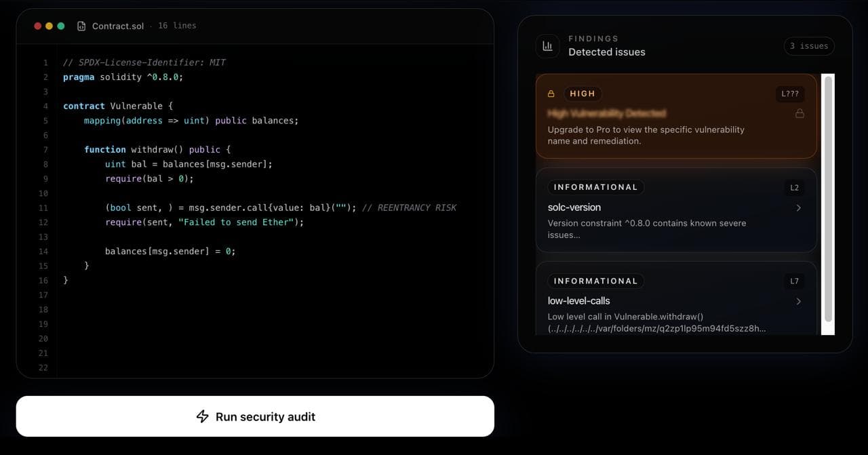Expand the solc-version finding chevron
868x455 pixels.
798,208
